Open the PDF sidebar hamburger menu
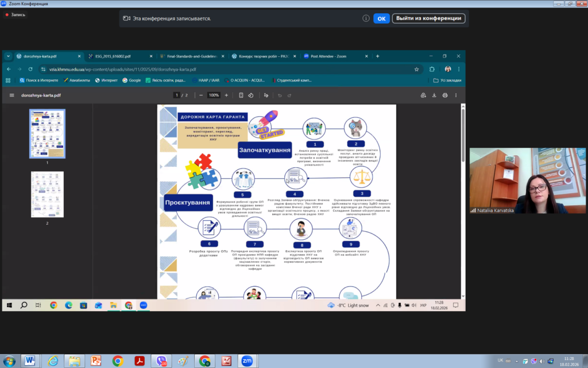588x368 pixels. pyautogui.click(x=11, y=95)
